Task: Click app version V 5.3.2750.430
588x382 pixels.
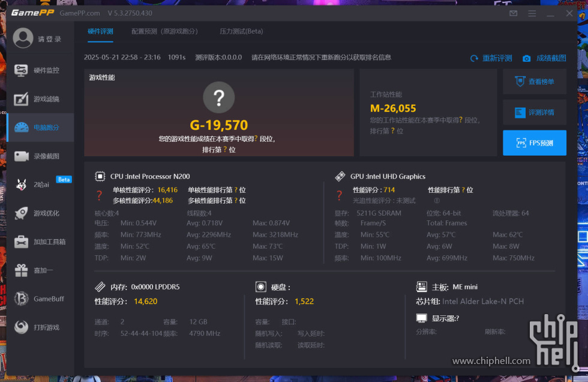Action: pyautogui.click(x=130, y=13)
